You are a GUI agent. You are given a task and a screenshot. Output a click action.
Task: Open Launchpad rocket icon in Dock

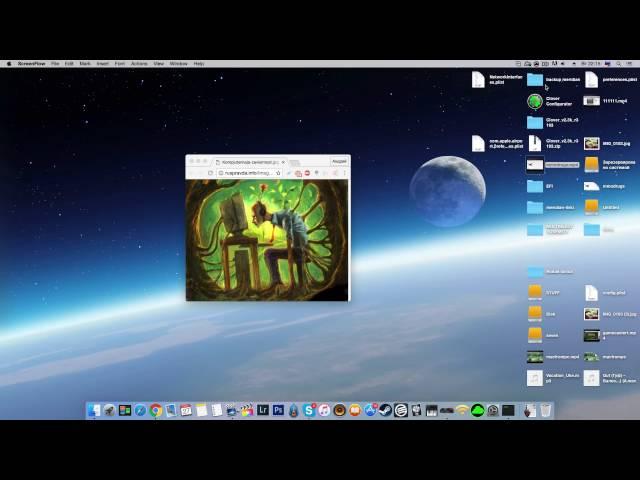click(109, 410)
